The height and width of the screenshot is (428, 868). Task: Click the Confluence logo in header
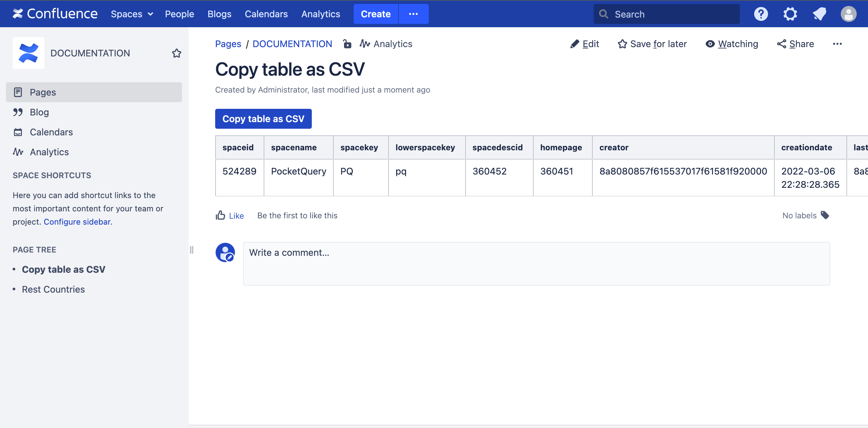pos(55,14)
